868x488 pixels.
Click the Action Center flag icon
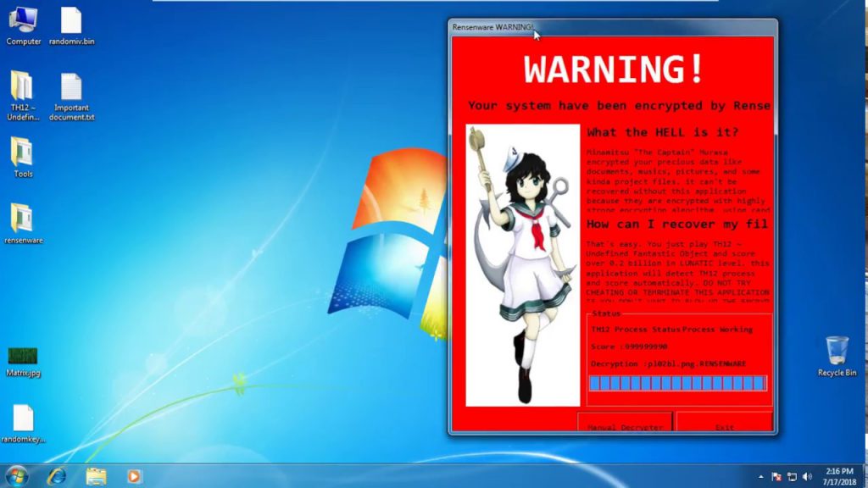click(x=776, y=476)
